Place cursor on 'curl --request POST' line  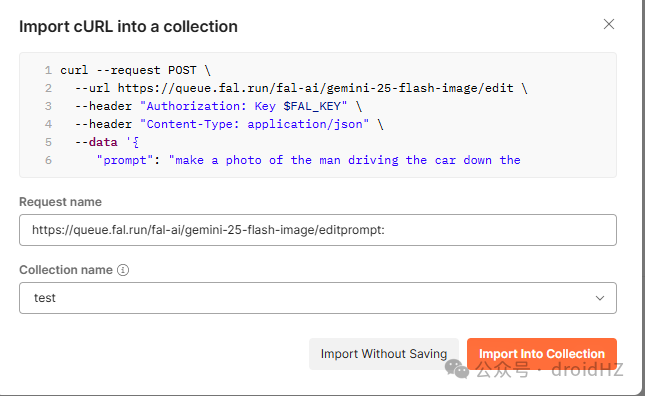point(135,70)
